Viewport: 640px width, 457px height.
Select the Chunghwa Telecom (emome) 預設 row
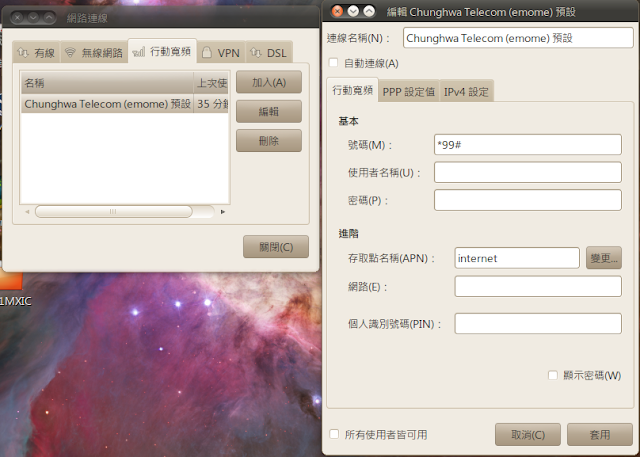tap(124, 104)
